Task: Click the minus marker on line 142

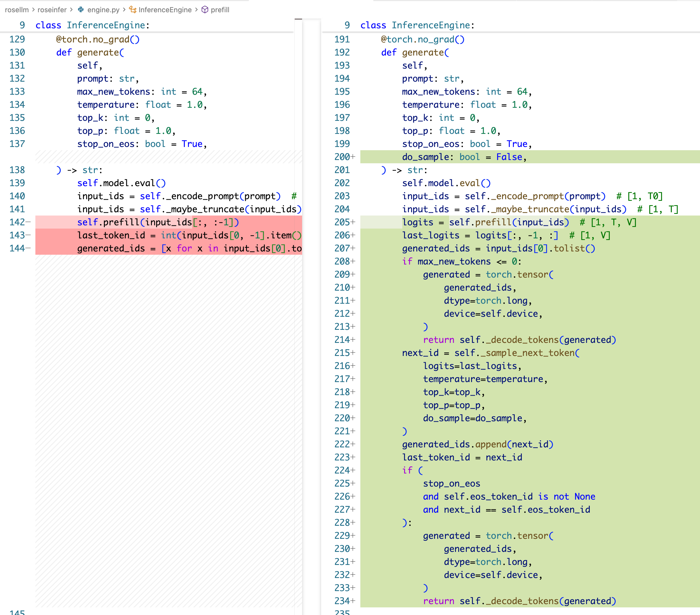Action: click(x=28, y=222)
